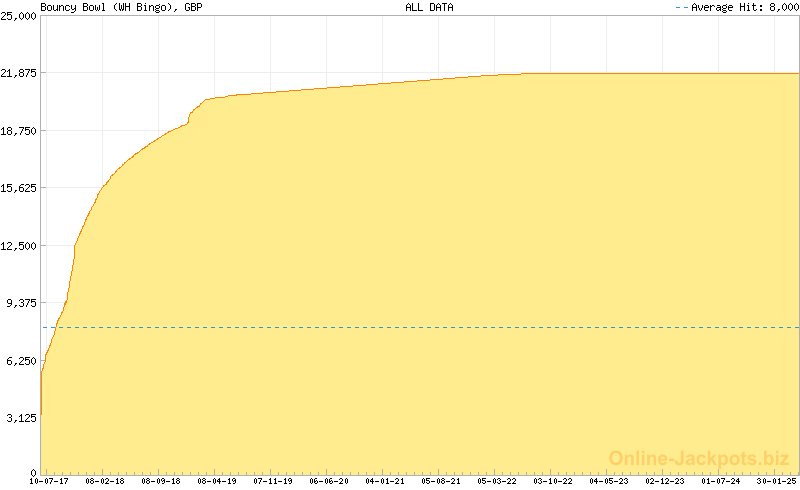This screenshot has height=490, width=800.
Task: Click the 9,375 y-axis label
Action: click(x=22, y=304)
